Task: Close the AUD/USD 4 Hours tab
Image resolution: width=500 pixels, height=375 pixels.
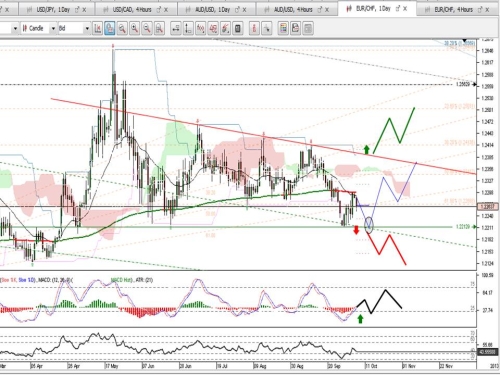Action: [x=326, y=10]
